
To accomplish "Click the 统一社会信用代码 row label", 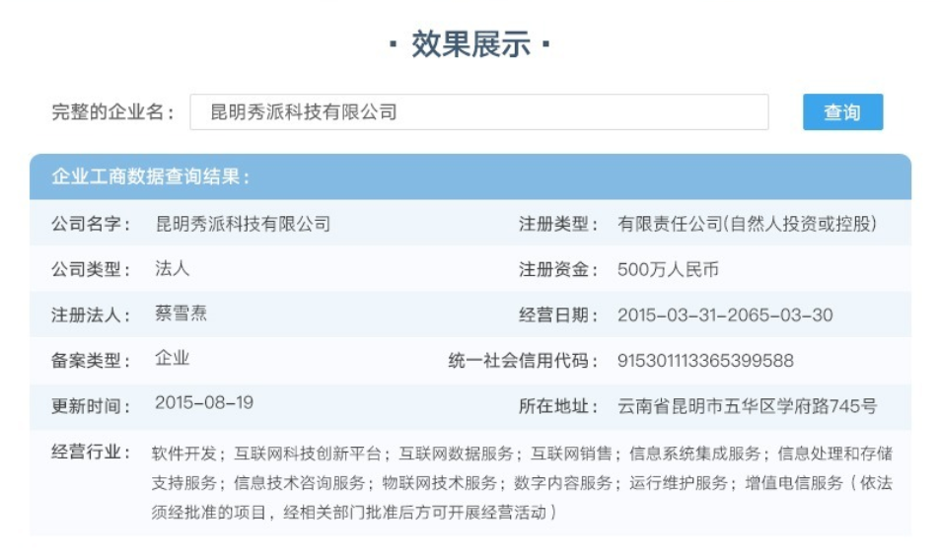I will (x=523, y=361).
